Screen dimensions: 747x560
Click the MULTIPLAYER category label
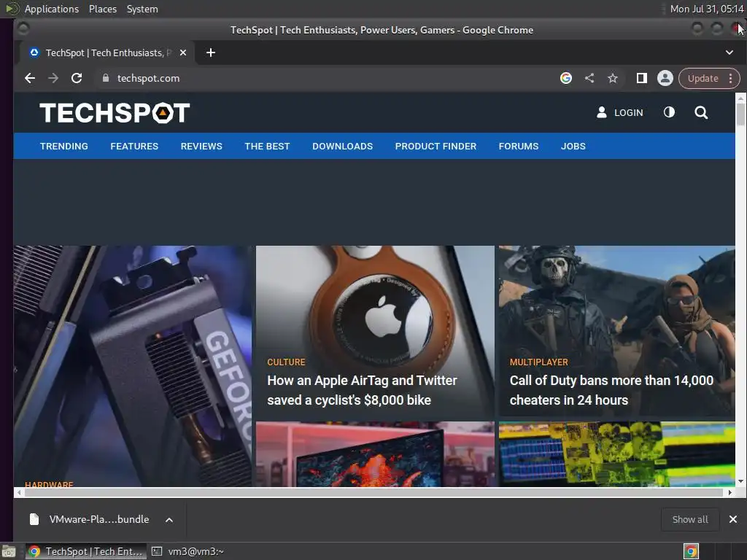539,362
